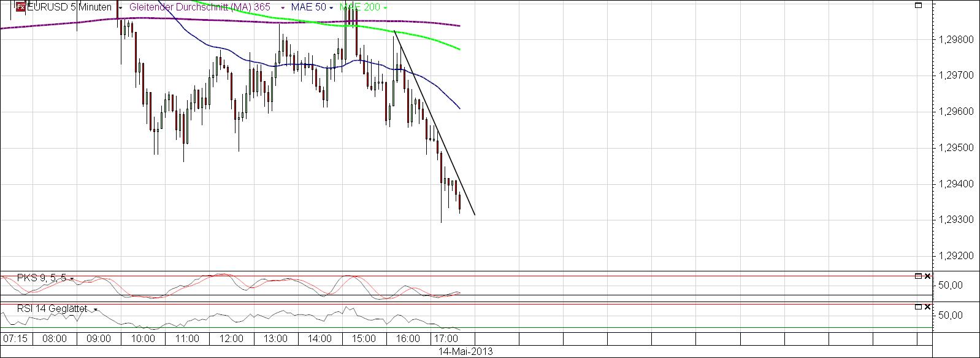Close the RSI indicator panel

(927, 306)
